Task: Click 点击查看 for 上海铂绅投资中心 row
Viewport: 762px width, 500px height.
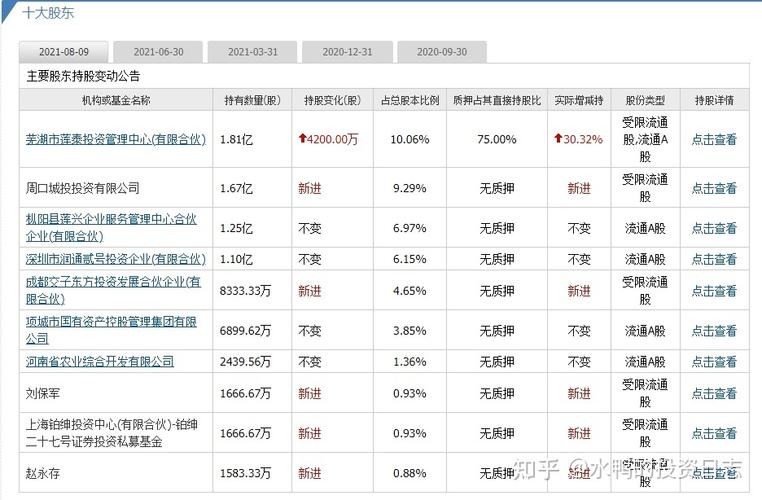Action: pos(714,434)
